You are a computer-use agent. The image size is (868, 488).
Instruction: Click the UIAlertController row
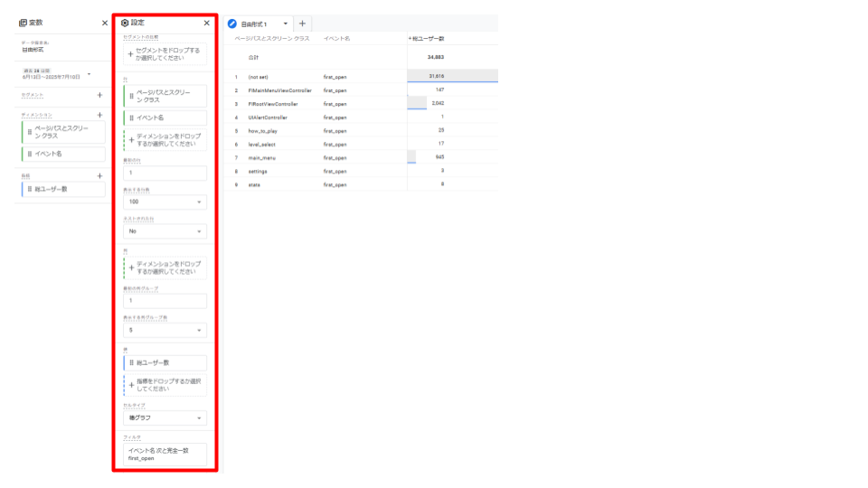pos(361,117)
